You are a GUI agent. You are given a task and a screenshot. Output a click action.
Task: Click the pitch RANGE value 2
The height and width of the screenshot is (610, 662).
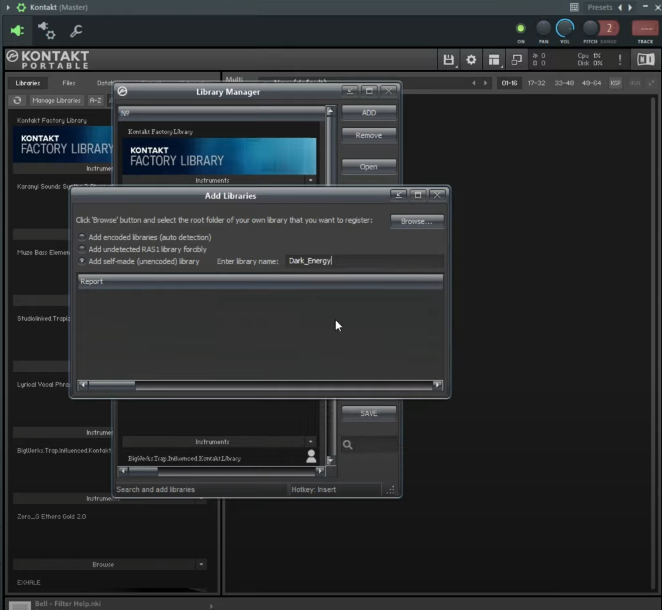(x=609, y=28)
